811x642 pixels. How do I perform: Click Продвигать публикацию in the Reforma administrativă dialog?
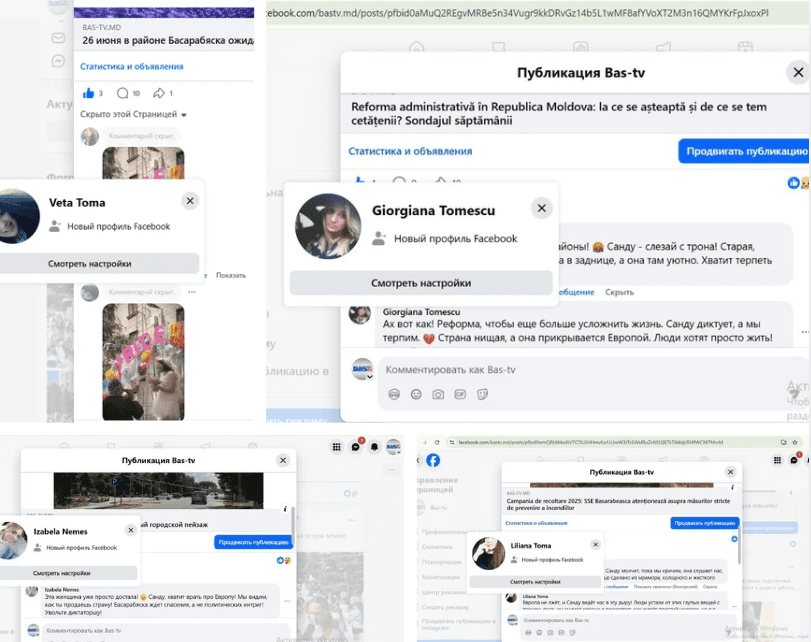click(x=746, y=151)
